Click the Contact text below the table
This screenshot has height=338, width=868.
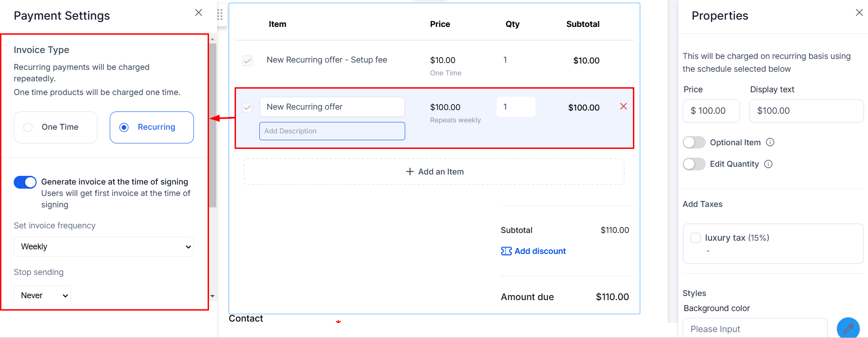pyautogui.click(x=246, y=318)
